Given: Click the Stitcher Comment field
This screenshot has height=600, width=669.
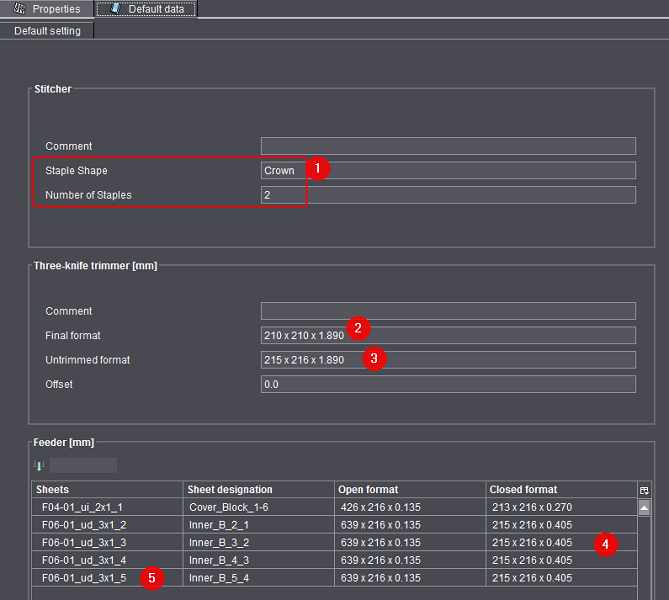Looking at the screenshot, I should click(x=447, y=146).
